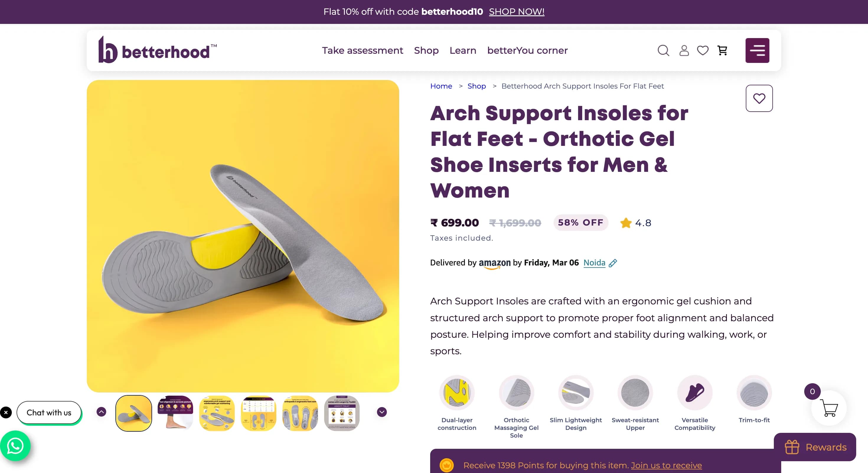Toggle wishlist heart for this product
868x473 pixels.
[x=759, y=98]
